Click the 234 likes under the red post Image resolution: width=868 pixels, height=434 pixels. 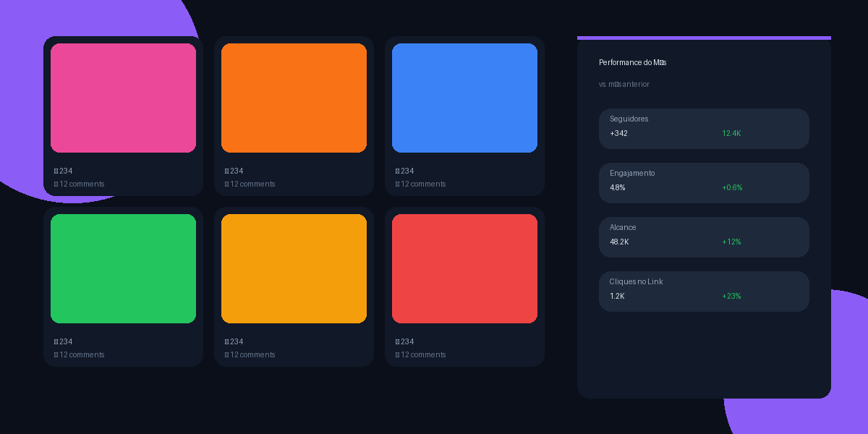(405, 341)
